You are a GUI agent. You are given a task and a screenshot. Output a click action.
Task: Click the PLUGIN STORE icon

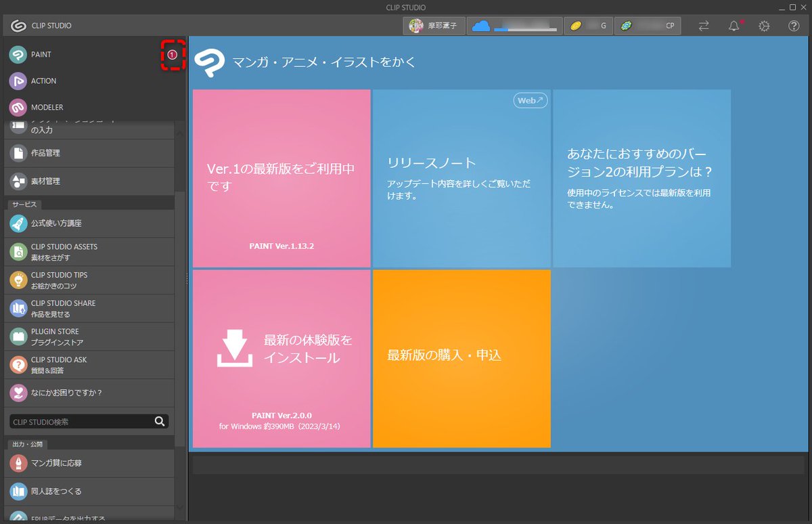tap(18, 336)
